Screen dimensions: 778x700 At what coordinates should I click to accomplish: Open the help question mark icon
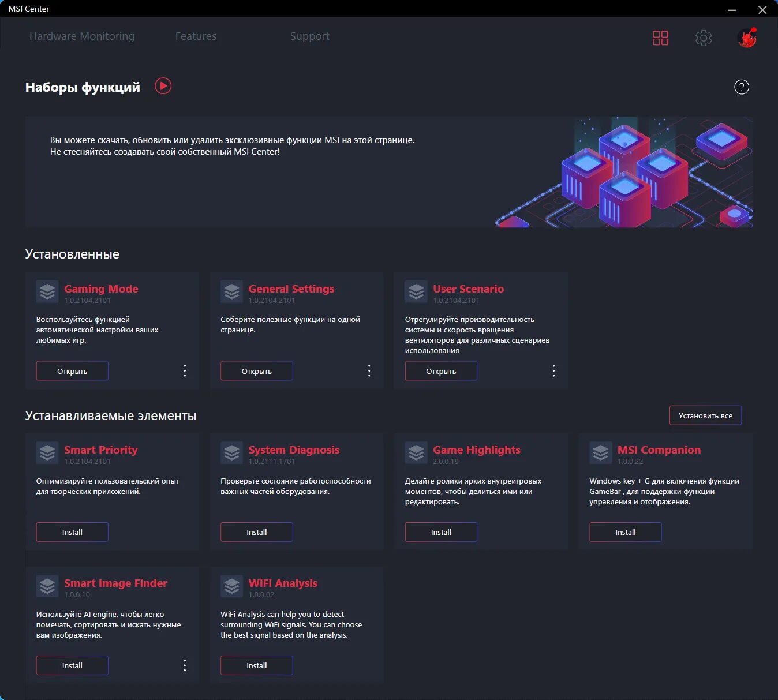(x=742, y=87)
